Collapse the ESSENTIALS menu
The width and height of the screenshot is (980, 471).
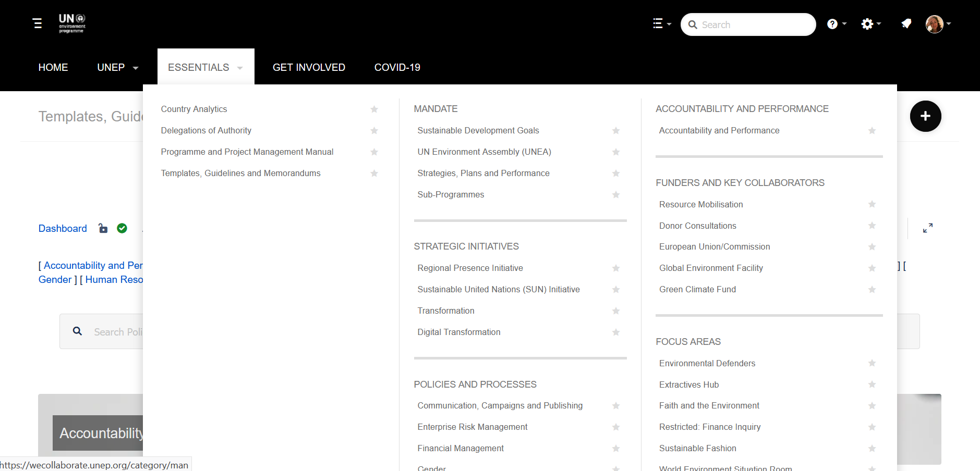(205, 67)
